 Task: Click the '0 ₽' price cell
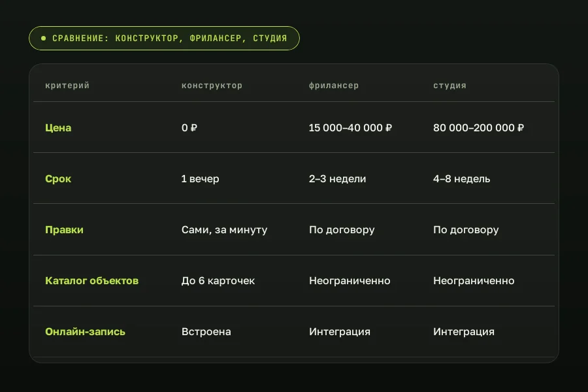click(189, 128)
